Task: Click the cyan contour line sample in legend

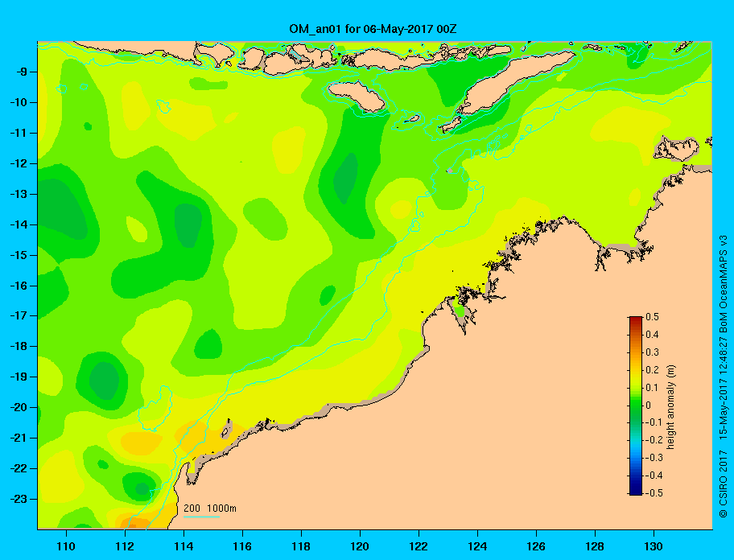Action: pyautogui.click(x=201, y=517)
